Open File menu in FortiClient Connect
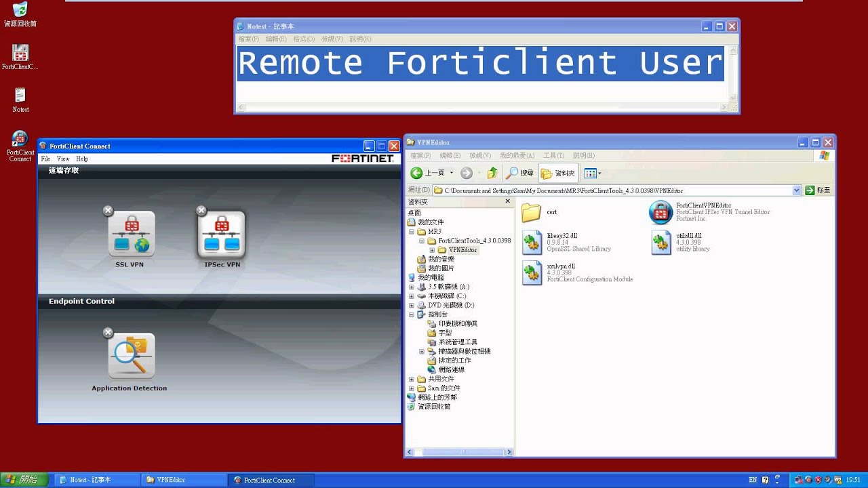 pyautogui.click(x=45, y=159)
